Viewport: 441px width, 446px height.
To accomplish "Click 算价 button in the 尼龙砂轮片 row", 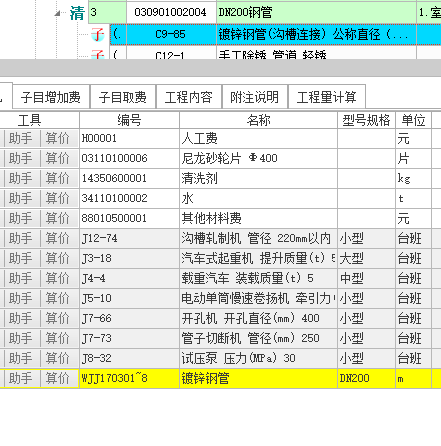I will (x=58, y=159).
